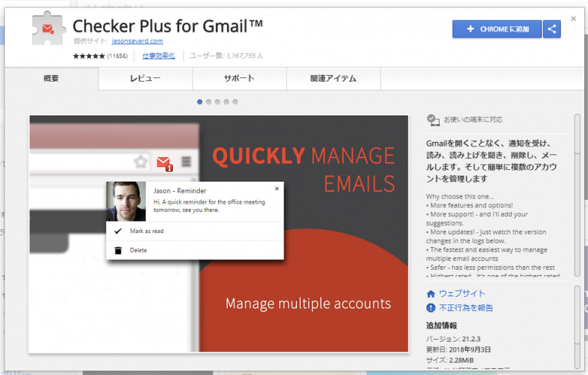Image resolution: width=588 pixels, height=375 pixels.
Task: Click the (11656) review count
Action: 118,56
